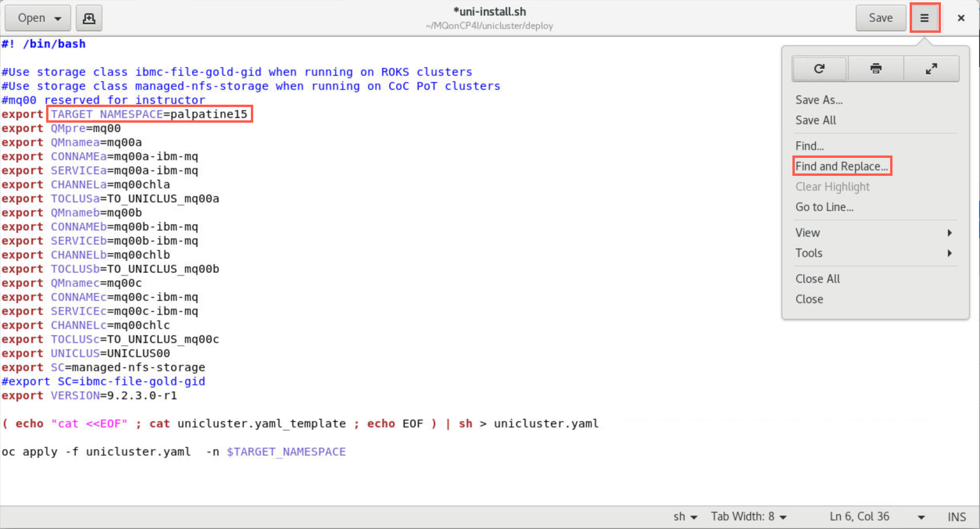
Task: Open the sh language selector
Action: [x=685, y=516]
